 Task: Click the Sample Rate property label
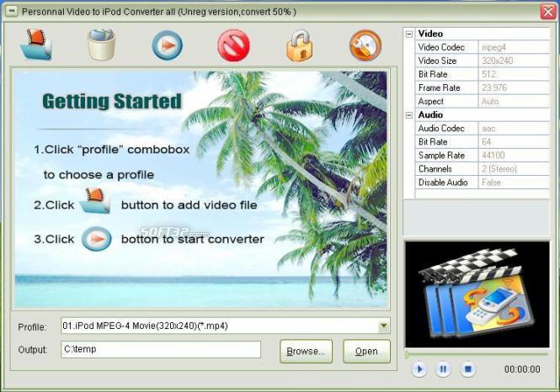click(442, 156)
